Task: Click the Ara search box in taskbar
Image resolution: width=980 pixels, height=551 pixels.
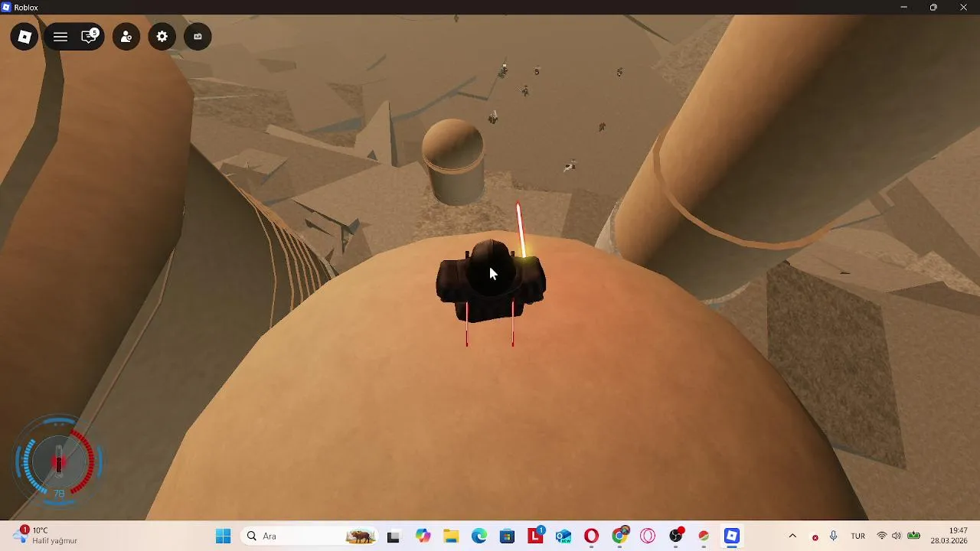Action: click(x=309, y=536)
